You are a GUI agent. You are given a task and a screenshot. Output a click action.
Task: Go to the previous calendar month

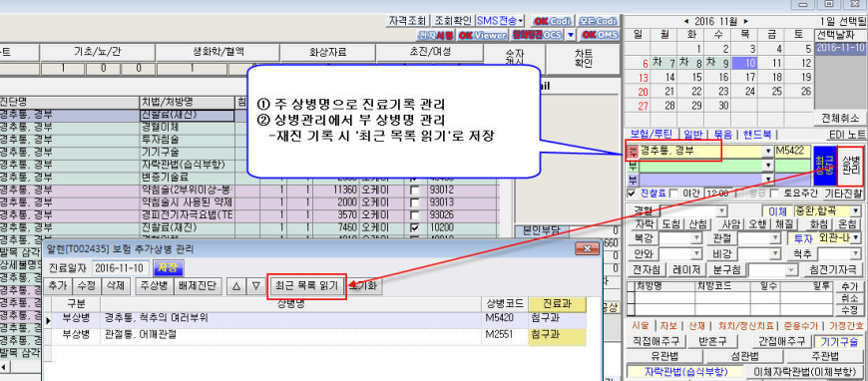point(687,21)
